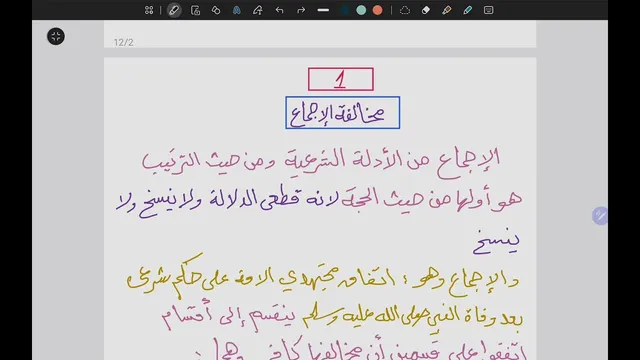
Task: Select the lasso selection tool
Action: point(404,10)
